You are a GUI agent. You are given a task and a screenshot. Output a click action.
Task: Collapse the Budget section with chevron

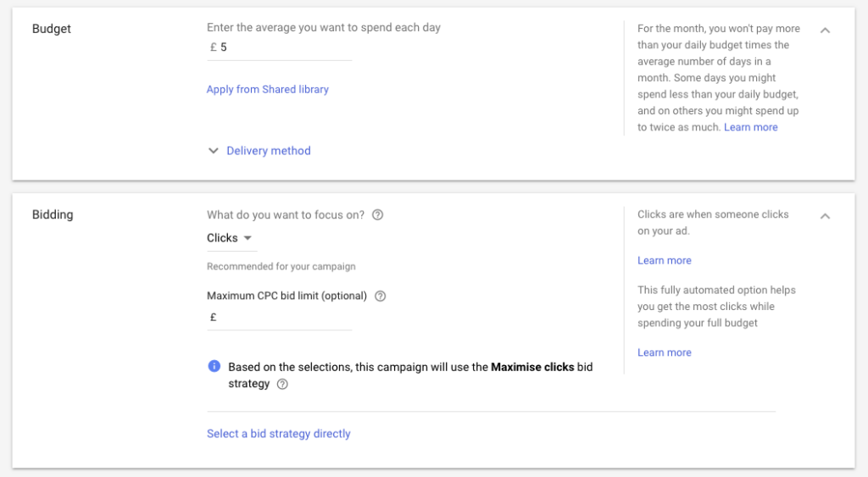(825, 31)
